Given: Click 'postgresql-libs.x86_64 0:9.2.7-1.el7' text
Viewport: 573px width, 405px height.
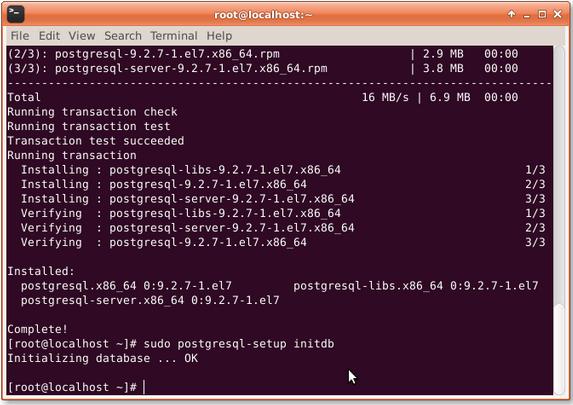Looking at the screenshot, I should (x=415, y=286).
